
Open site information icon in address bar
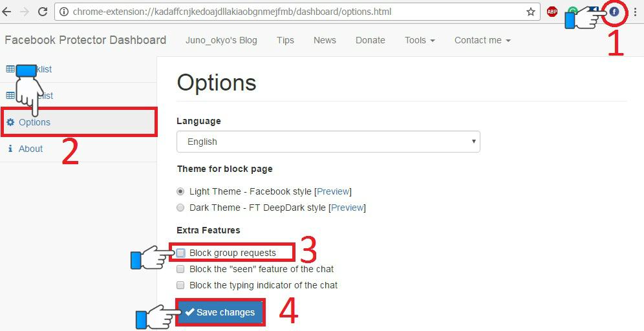64,12
